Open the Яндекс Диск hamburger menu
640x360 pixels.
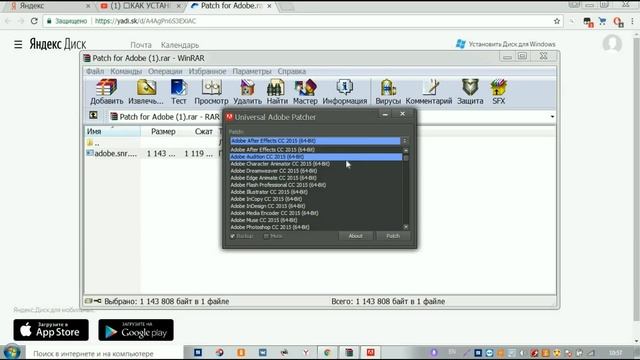(x=18, y=44)
